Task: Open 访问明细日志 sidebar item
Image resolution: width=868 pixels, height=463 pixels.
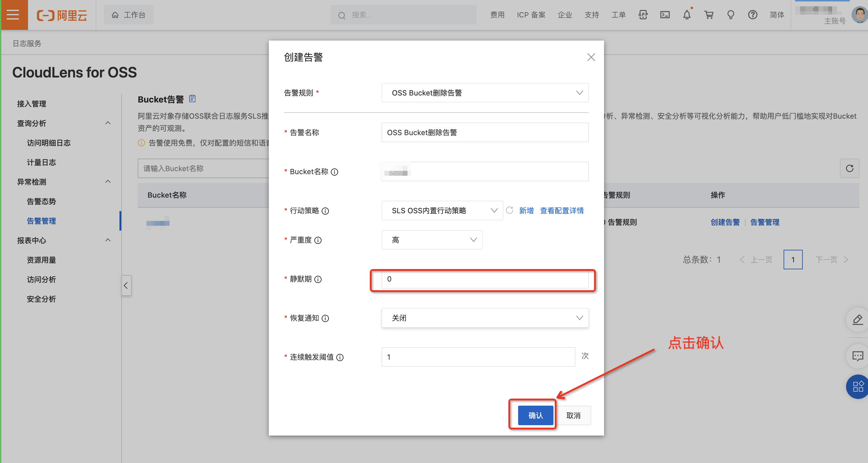Action: (x=48, y=143)
